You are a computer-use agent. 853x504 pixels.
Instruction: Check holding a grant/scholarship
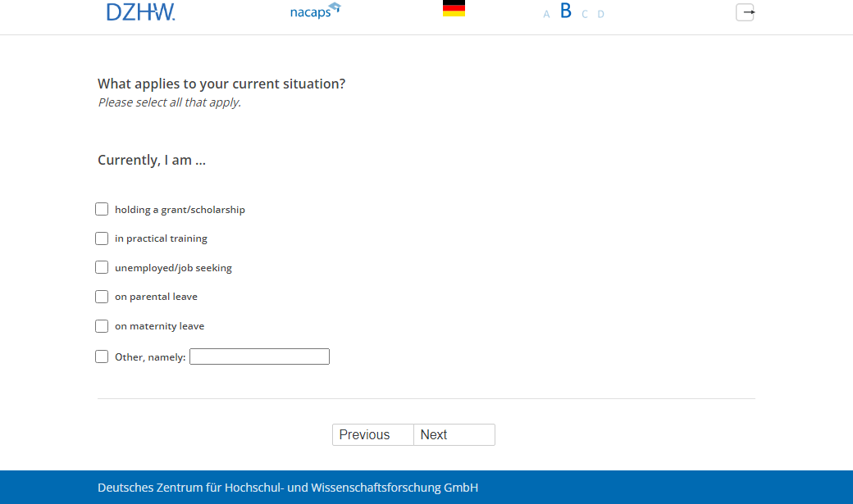click(102, 209)
